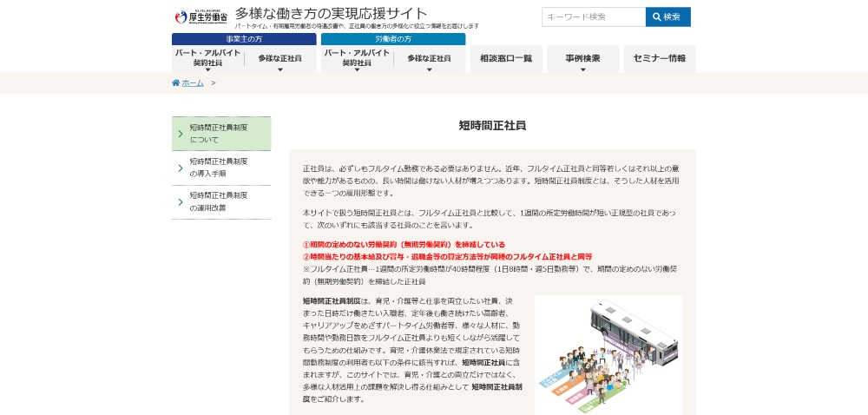Click the 多様な働き方の実現応援サイト title
868x415 pixels.
click(x=331, y=13)
